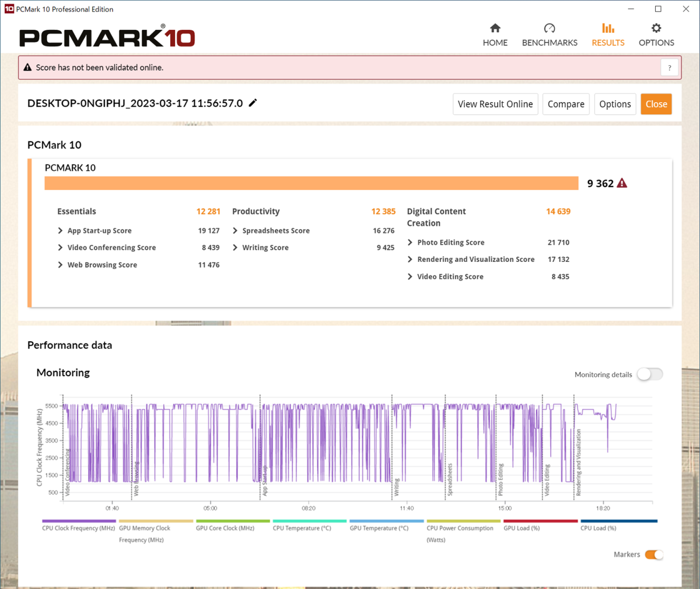Maximize the PCMark 10 window
This screenshot has width=700, height=589.
[658, 9]
